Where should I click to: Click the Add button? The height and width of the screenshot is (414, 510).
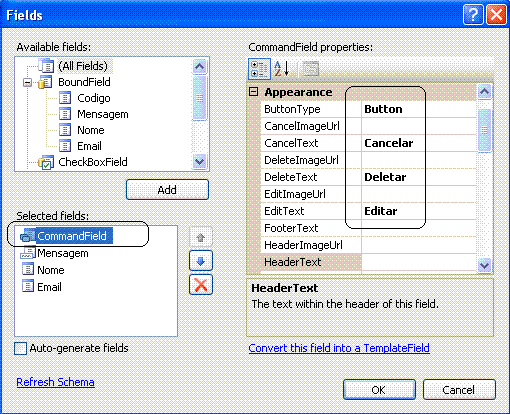pyautogui.click(x=167, y=190)
